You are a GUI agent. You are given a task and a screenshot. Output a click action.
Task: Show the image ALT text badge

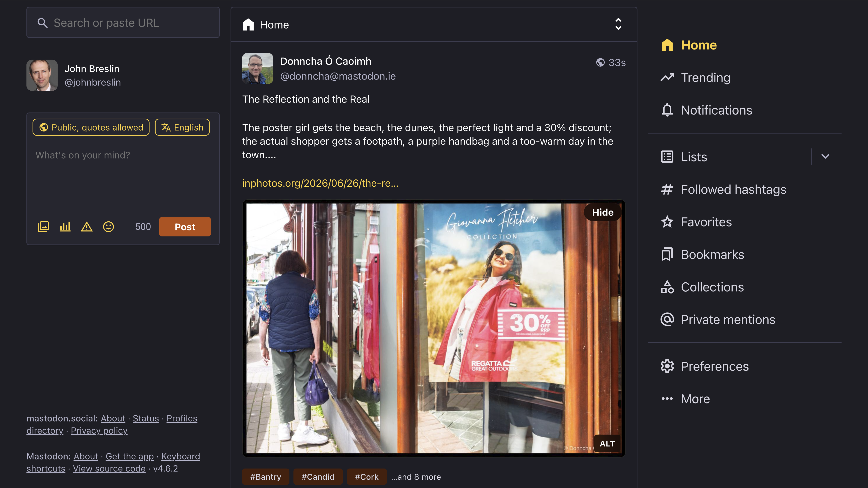pos(607,443)
